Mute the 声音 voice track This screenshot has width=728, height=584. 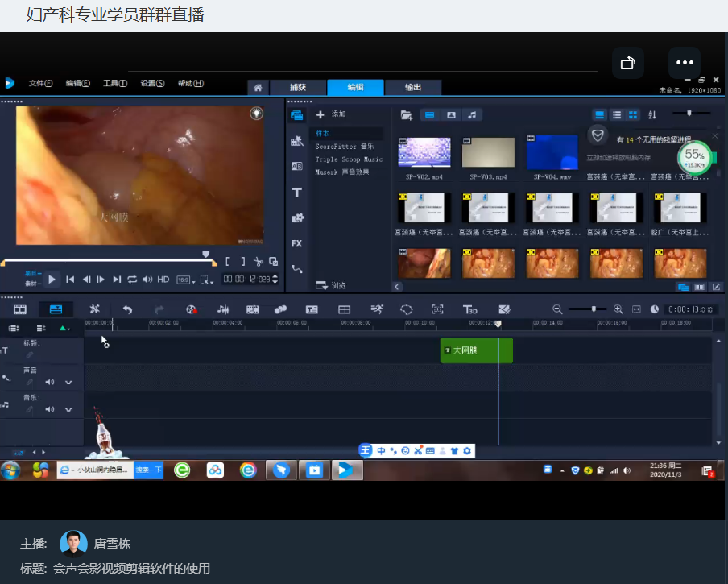50,383
